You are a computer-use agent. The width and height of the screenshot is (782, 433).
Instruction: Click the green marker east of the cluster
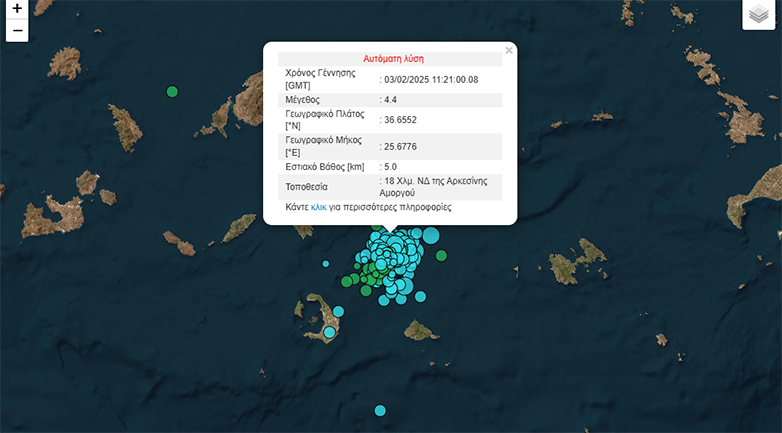[x=441, y=256]
